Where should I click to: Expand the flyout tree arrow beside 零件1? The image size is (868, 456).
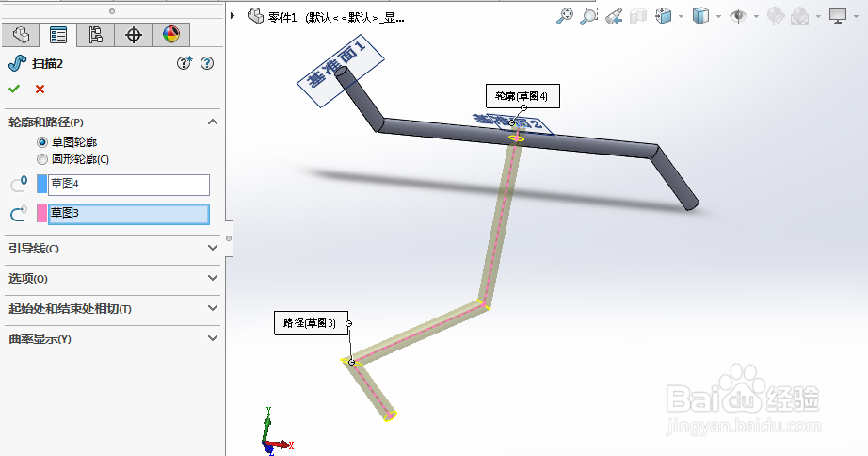tap(233, 16)
